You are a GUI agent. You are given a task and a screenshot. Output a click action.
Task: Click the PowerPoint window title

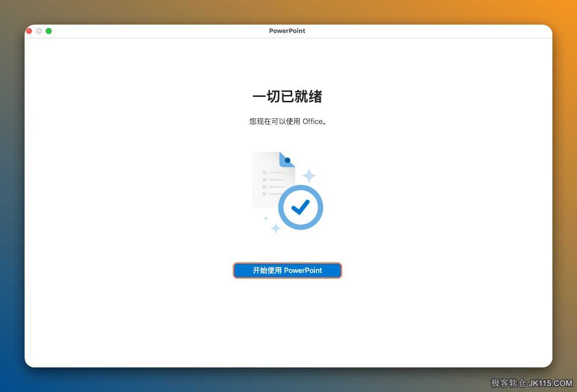pyautogui.click(x=287, y=31)
